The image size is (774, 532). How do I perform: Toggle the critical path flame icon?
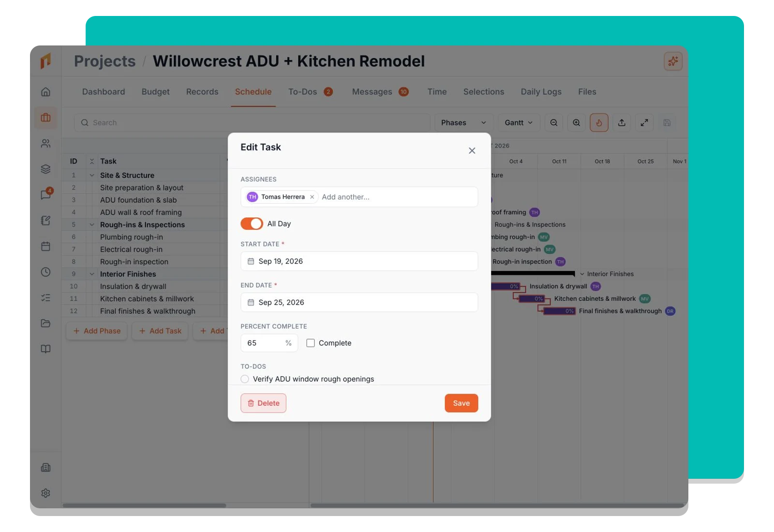(599, 123)
